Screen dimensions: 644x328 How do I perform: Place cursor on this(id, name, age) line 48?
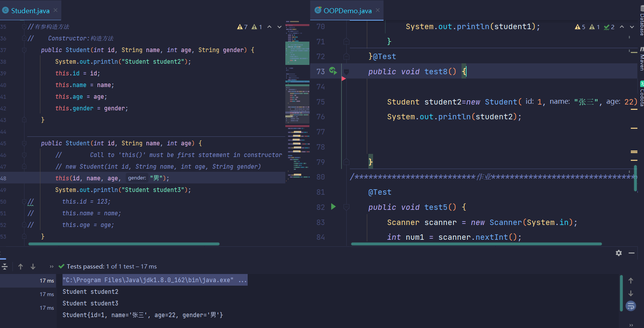[x=112, y=178]
